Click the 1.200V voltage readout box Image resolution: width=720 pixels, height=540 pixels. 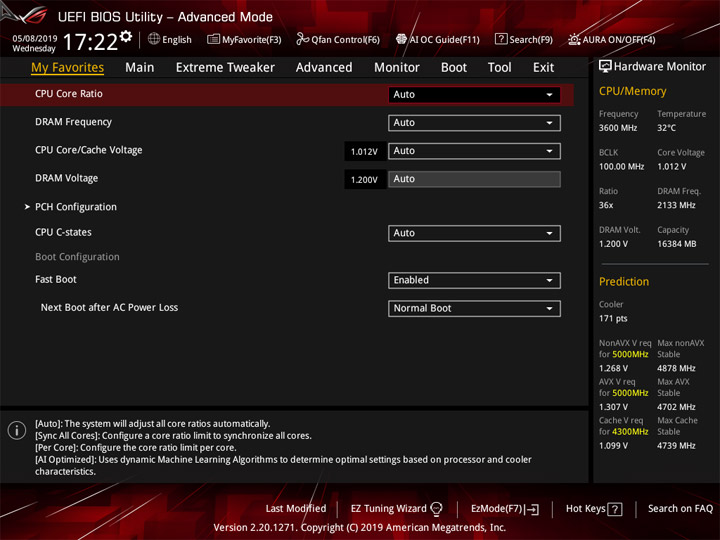(365, 180)
